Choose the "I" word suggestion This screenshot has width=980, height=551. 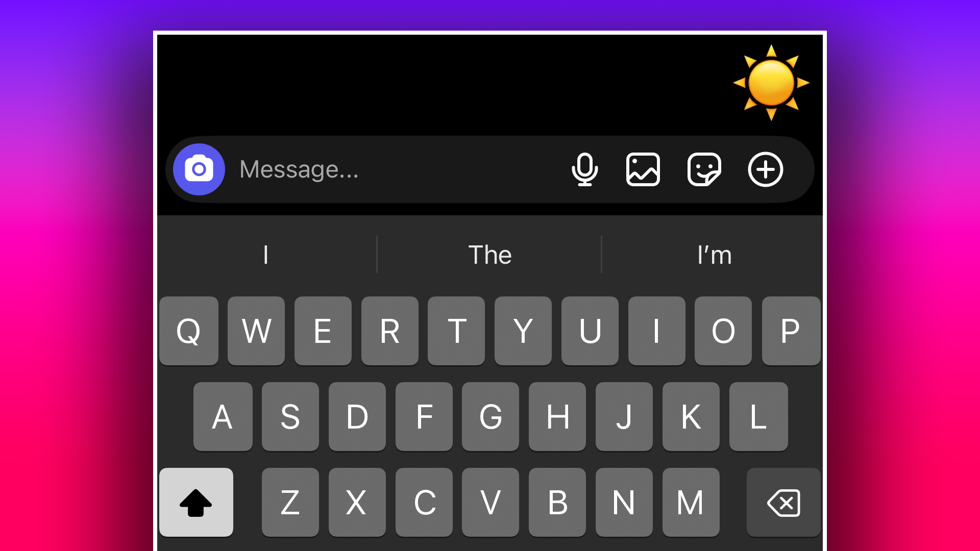click(x=266, y=255)
